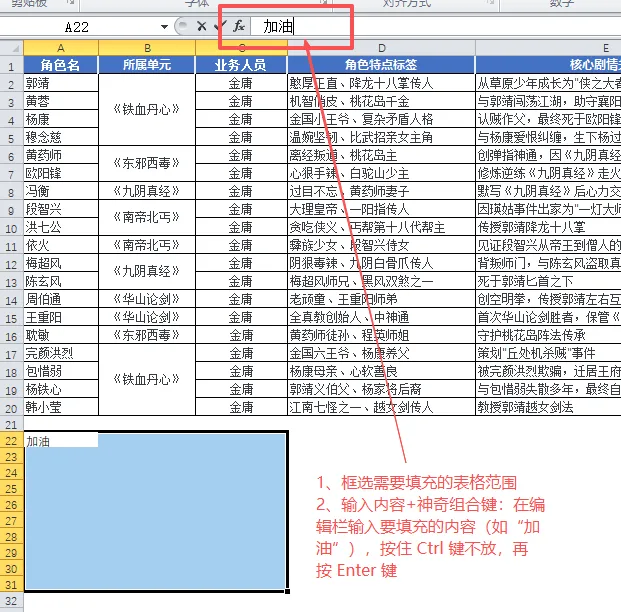Select the cell containing 周伯通
Viewport: 621px width, 612px height.
[61, 299]
